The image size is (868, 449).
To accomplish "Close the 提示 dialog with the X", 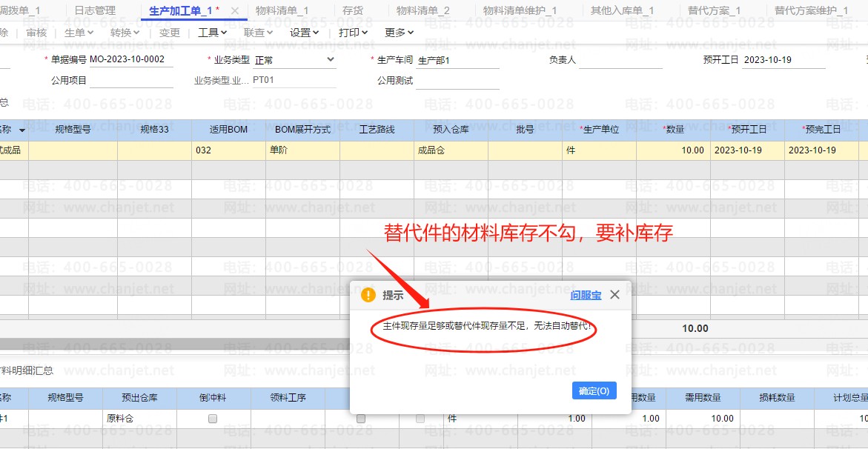I will [614, 295].
